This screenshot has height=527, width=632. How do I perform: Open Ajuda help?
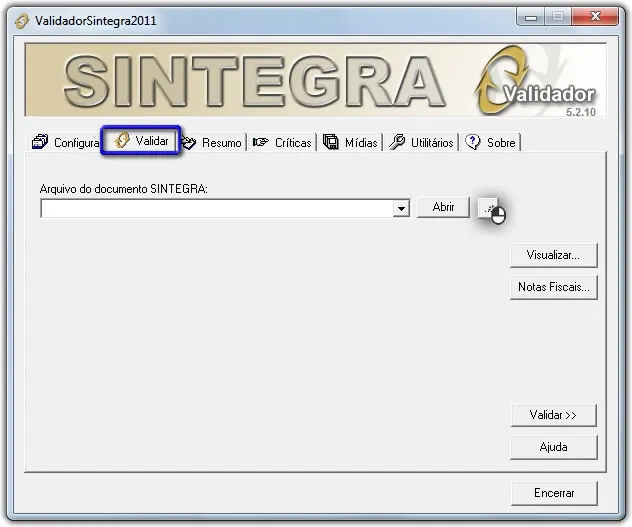pyautogui.click(x=553, y=447)
